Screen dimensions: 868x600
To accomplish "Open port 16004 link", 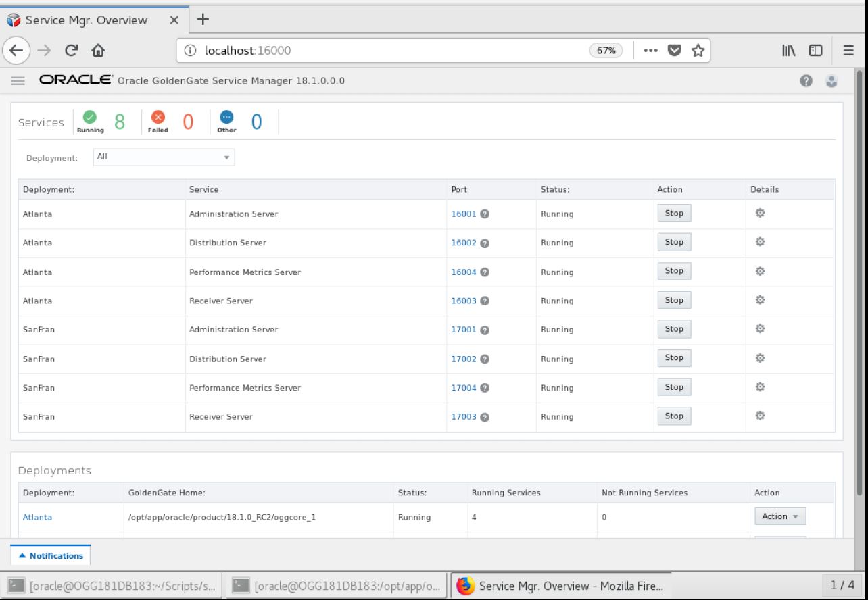I will pos(464,272).
